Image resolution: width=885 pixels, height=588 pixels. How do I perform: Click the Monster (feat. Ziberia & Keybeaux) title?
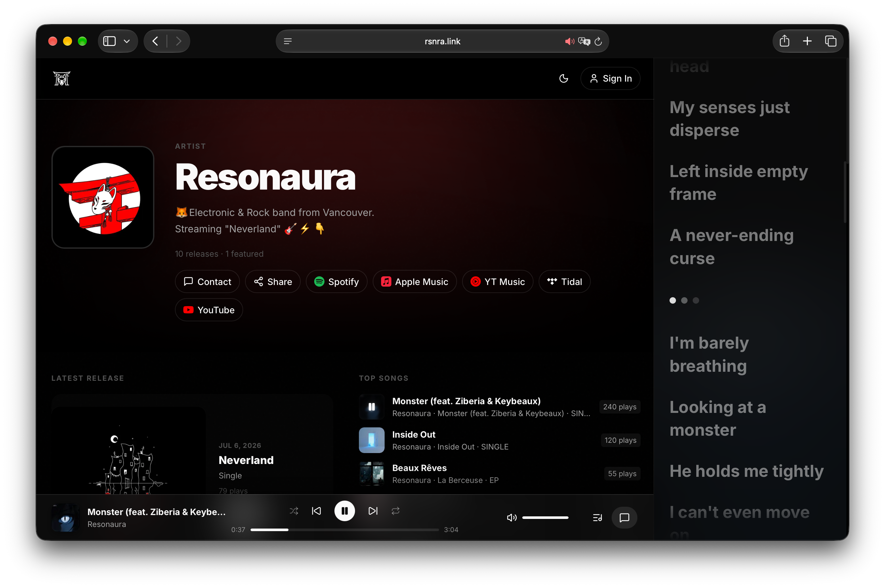pos(466,401)
